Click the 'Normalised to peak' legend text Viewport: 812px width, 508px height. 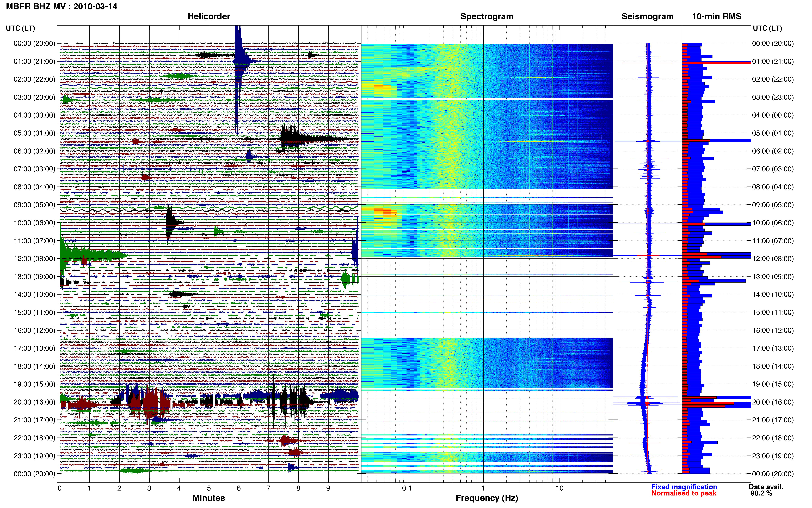click(684, 493)
